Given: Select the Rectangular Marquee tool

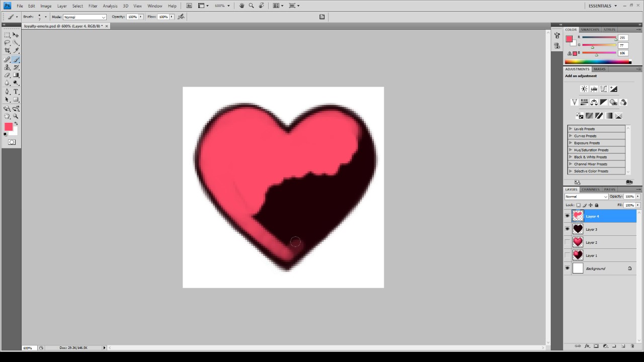Looking at the screenshot, I should point(7,35).
